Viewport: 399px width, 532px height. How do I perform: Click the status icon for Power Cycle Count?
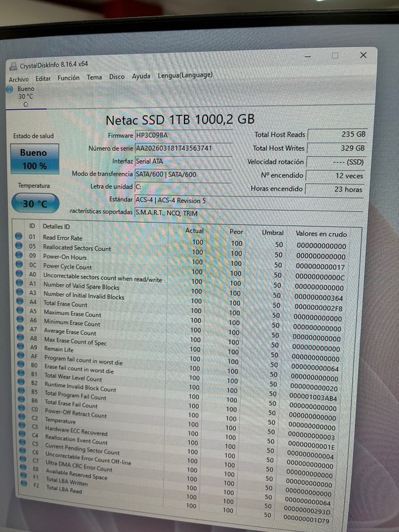click(19, 264)
